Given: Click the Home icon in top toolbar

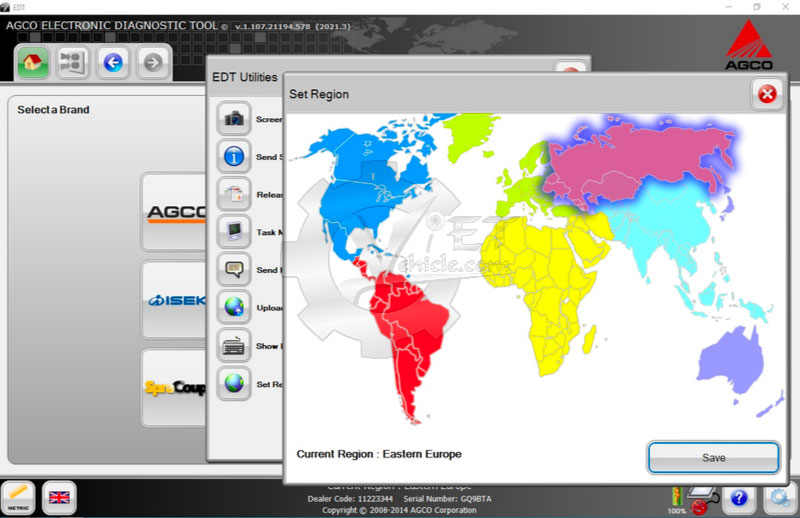Looking at the screenshot, I should (x=33, y=63).
